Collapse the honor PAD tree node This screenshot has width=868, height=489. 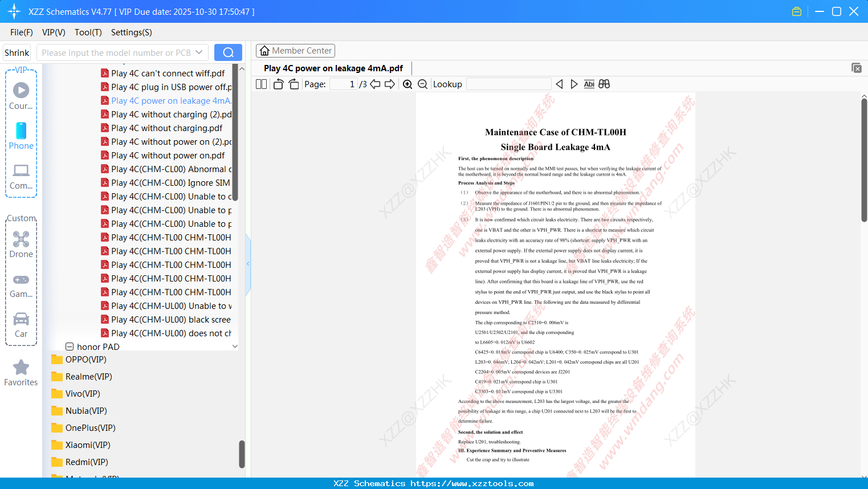click(x=70, y=347)
